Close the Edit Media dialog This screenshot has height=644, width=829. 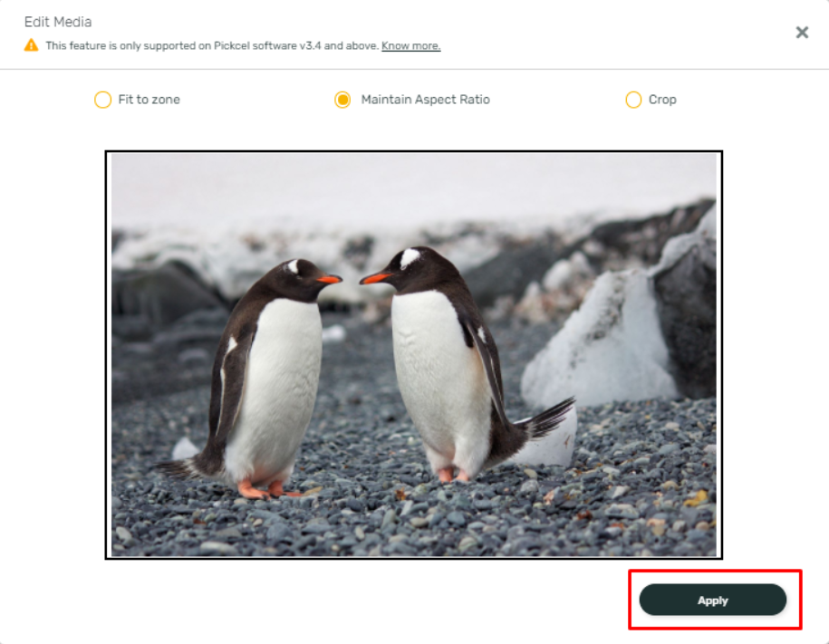tap(802, 33)
